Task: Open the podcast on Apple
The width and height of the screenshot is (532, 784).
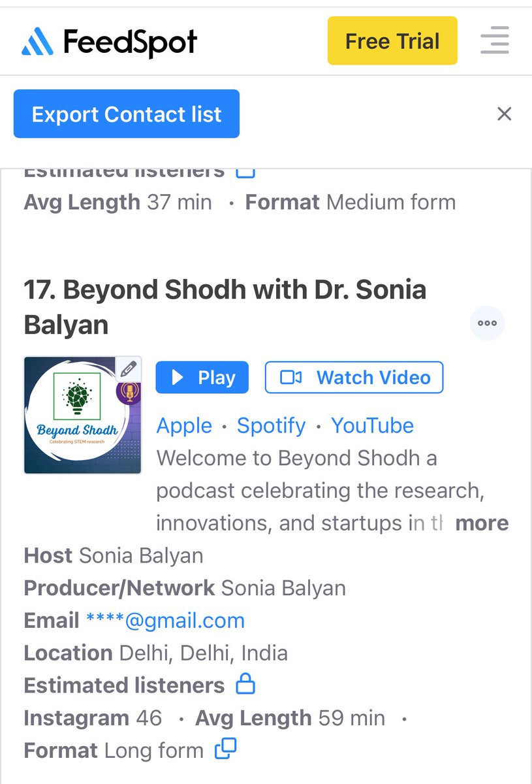Action: pos(184,425)
